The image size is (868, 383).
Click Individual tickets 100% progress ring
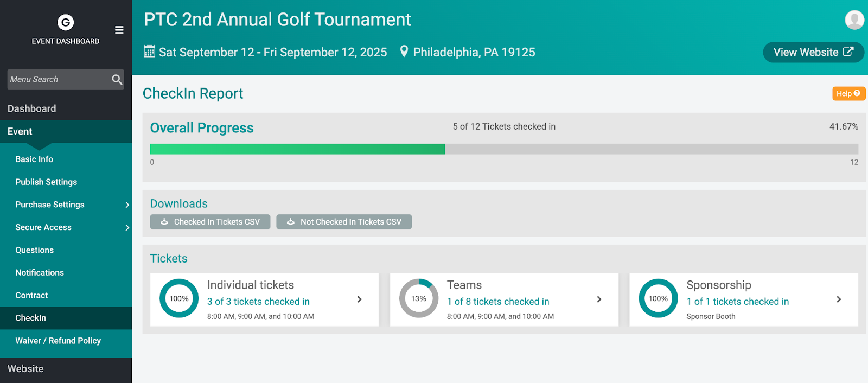179,299
